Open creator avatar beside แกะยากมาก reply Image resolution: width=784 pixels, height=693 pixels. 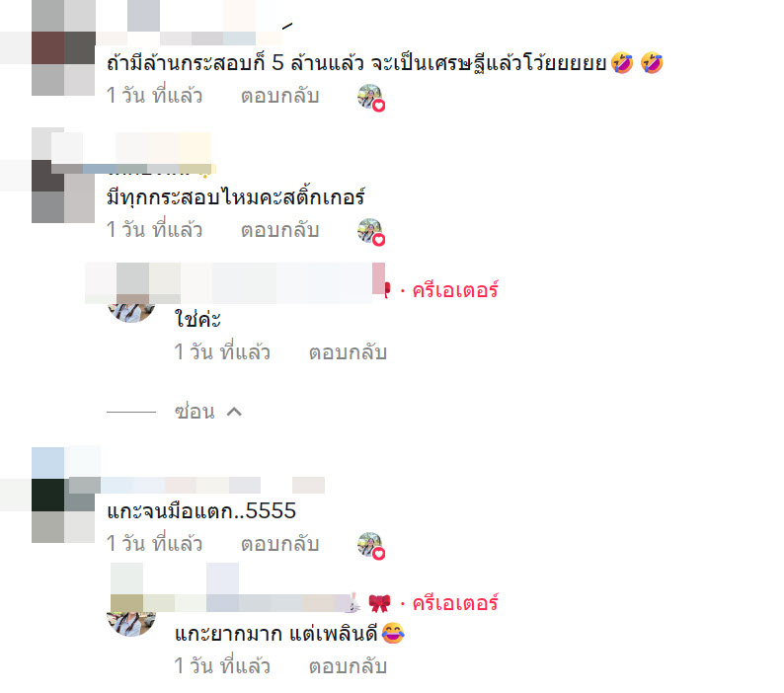click(131, 623)
